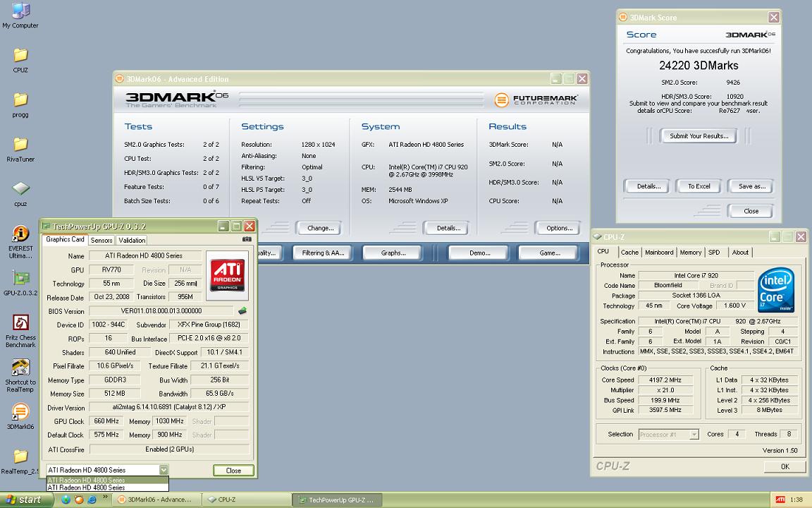Click Submit Your Results... in score window

point(698,135)
